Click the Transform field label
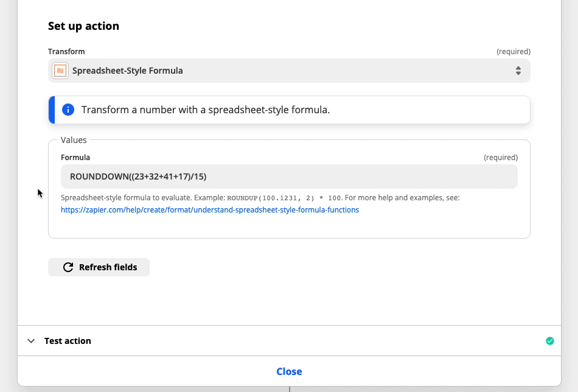578x392 pixels. point(66,51)
